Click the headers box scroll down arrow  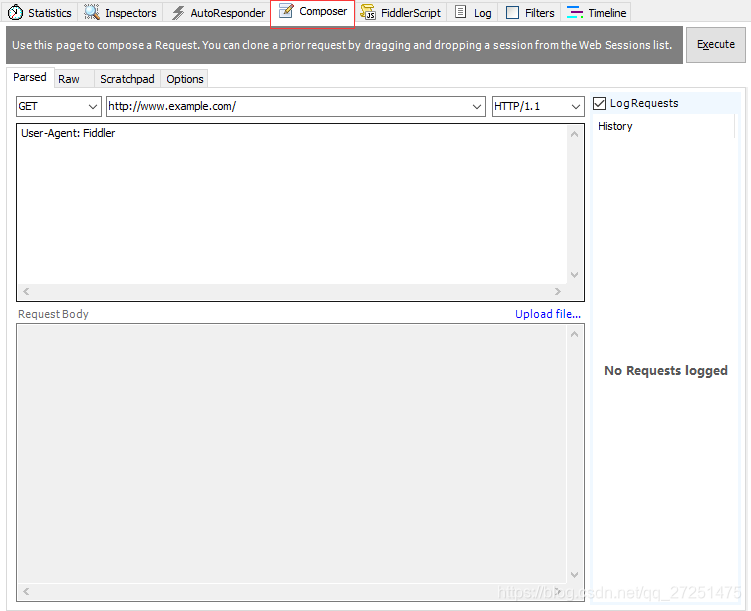(x=575, y=275)
